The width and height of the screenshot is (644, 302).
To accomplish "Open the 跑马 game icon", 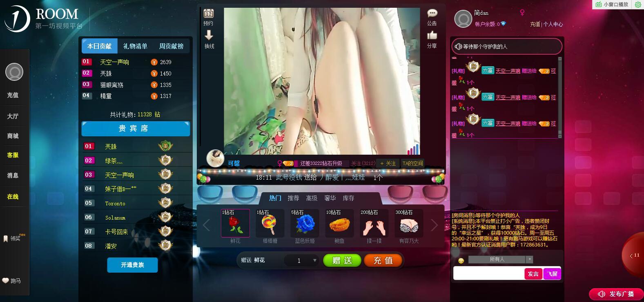I will [5, 281].
